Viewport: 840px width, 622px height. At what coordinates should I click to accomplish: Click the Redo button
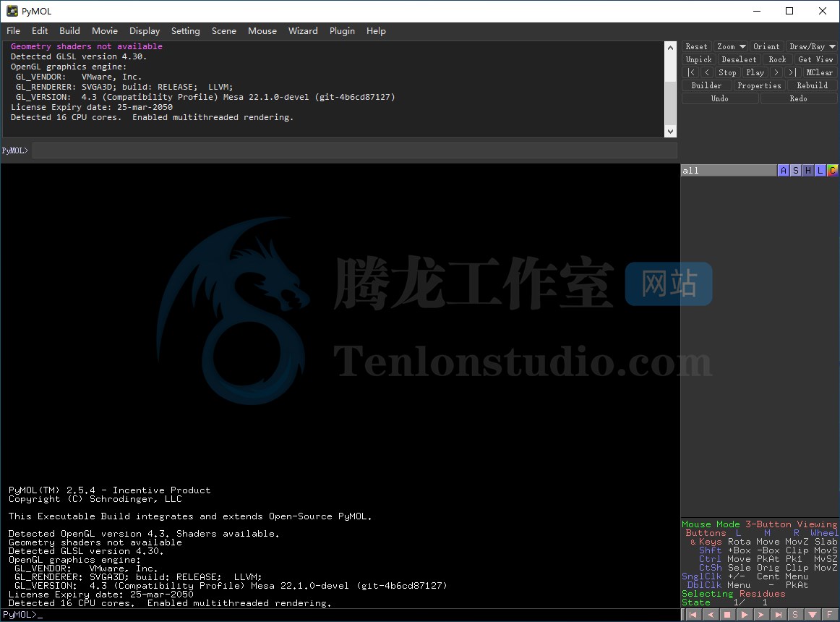pos(798,98)
